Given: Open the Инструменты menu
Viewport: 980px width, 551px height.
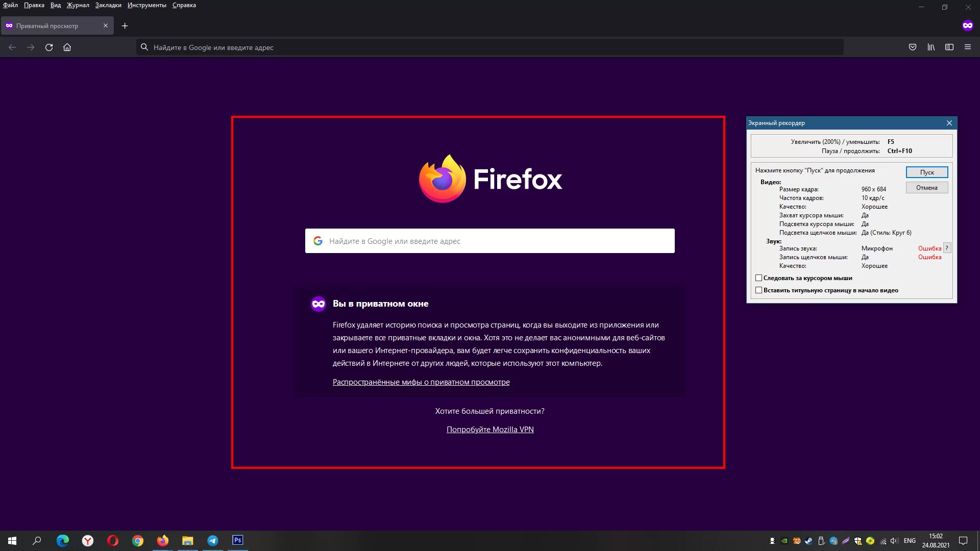Looking at the screenshot, I should pos(147,5).
